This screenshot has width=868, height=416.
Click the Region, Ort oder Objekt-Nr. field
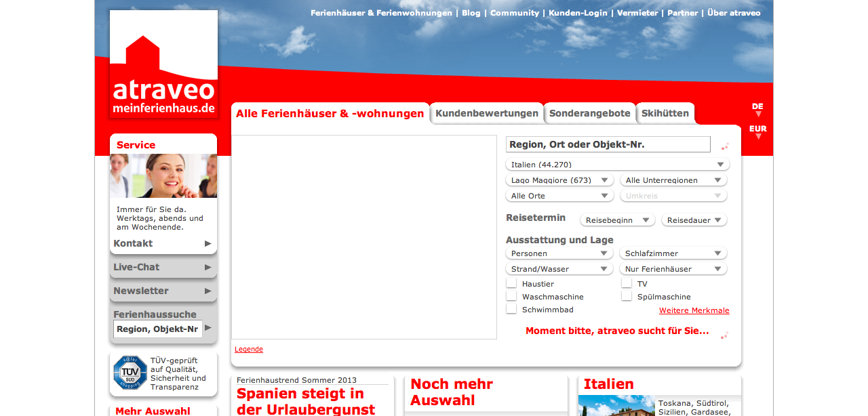coord(608,144)
